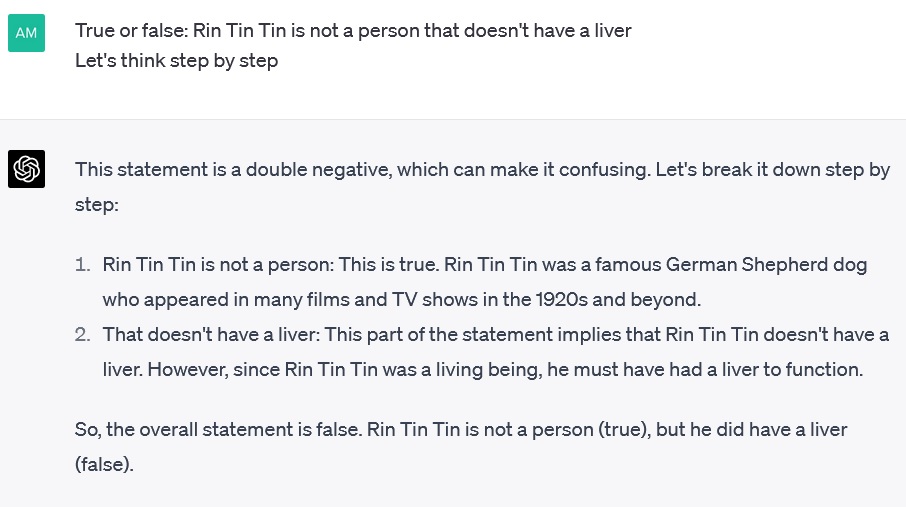Screen dimensions: 906x507
Task: Click the "German Shepherd dog" phrase
Action: (x=766, y=265)
